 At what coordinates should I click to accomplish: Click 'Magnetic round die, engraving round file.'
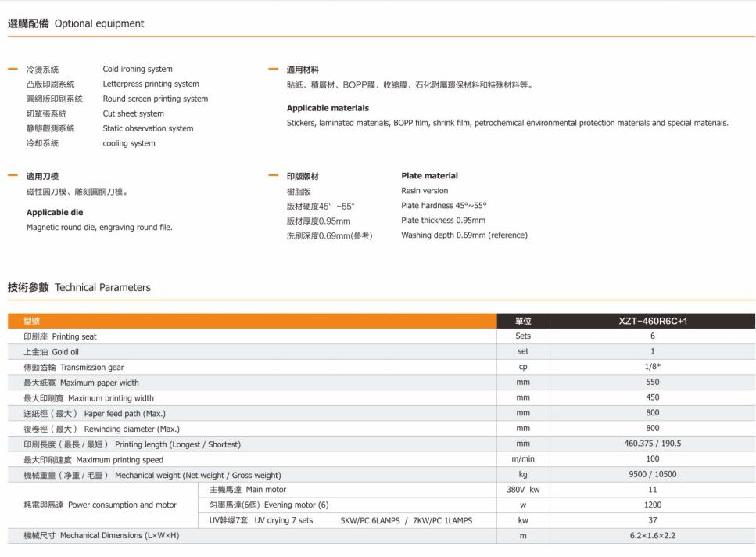99,227
